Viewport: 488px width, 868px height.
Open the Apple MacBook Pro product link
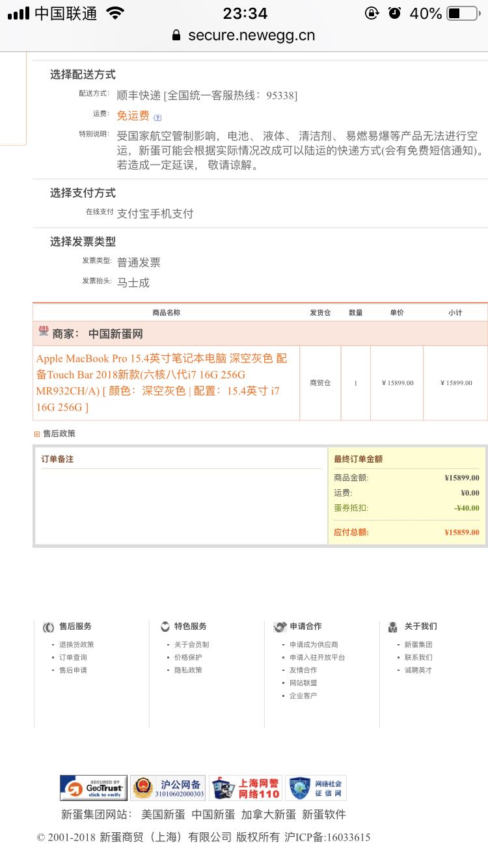[x=161, y=383]
